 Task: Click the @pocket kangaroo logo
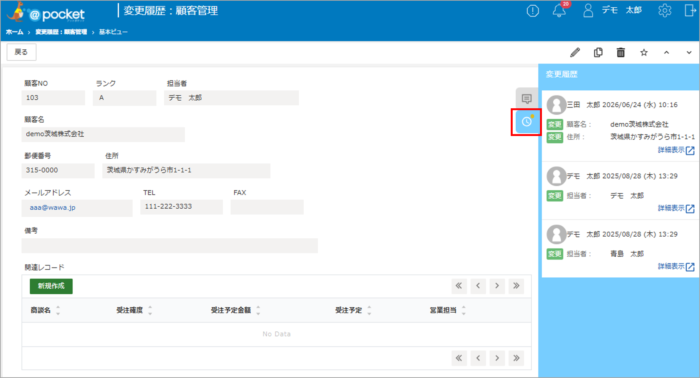pyautogui.click(x=46, y=12)
